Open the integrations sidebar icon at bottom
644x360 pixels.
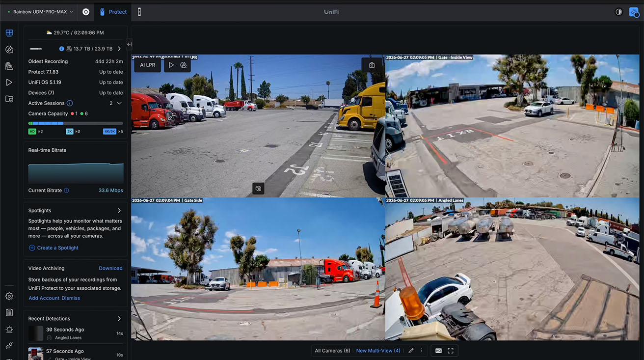9,345
